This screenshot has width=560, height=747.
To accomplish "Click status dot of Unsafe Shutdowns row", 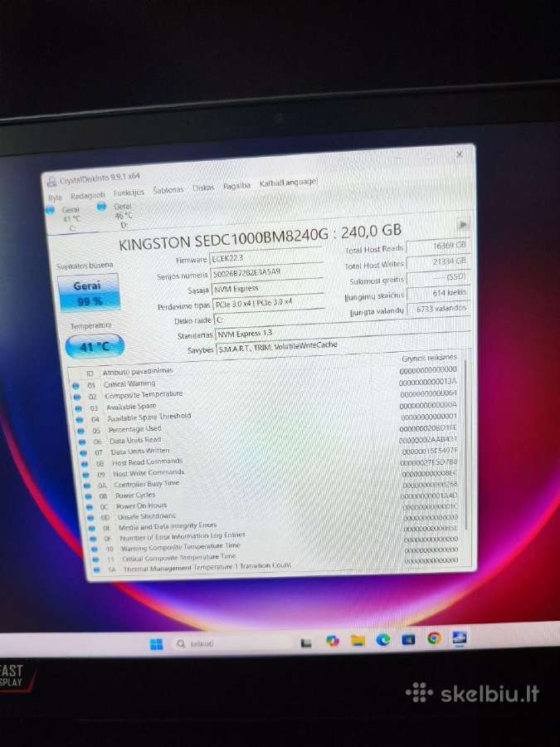I will tap(90, 518).
